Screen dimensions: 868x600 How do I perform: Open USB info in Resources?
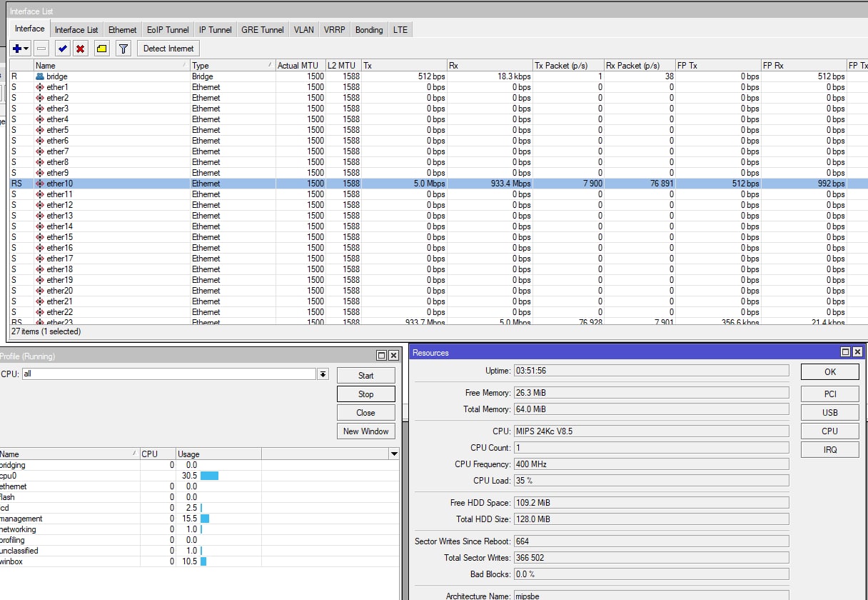[x=829, y=413]
